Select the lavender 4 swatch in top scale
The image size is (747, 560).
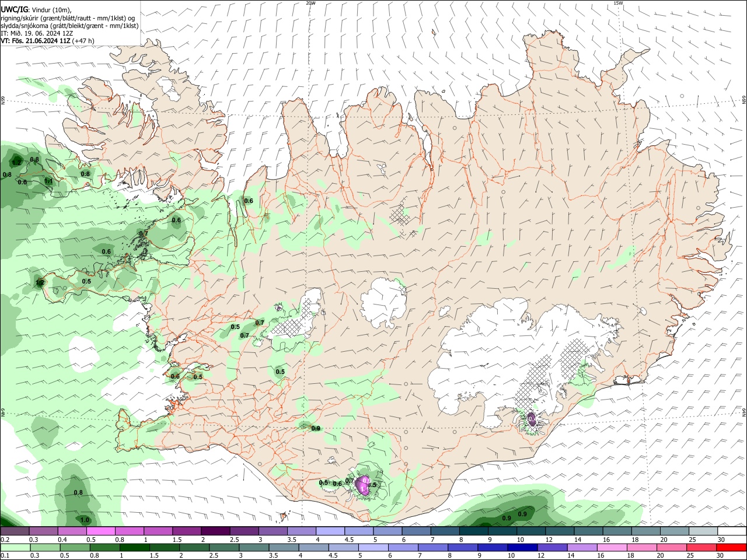(330, 531)
